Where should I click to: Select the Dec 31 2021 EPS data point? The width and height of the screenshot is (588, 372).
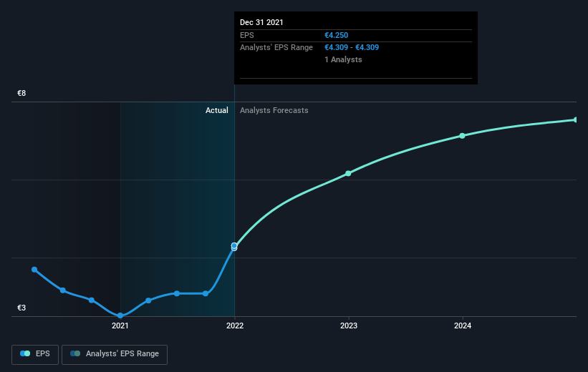[234, 246]
